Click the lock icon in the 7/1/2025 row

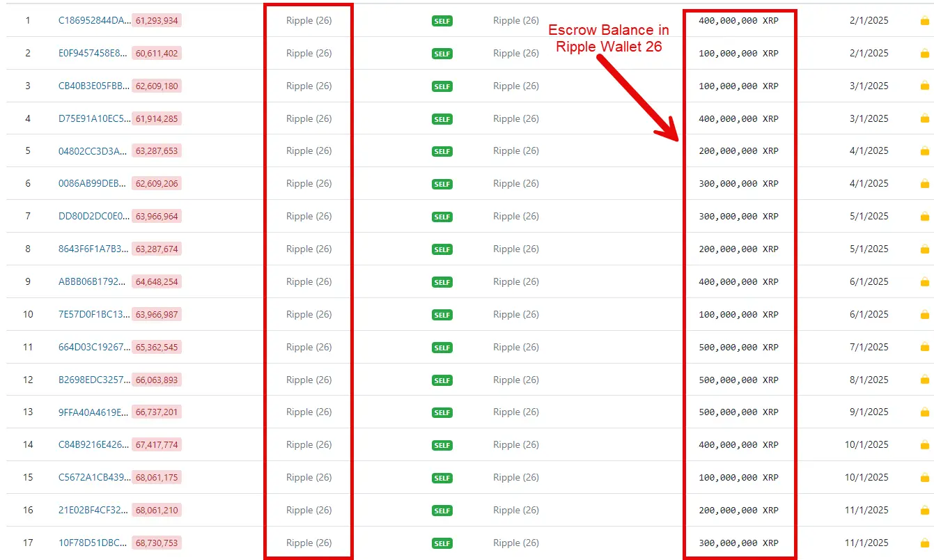tap(925, 348)
